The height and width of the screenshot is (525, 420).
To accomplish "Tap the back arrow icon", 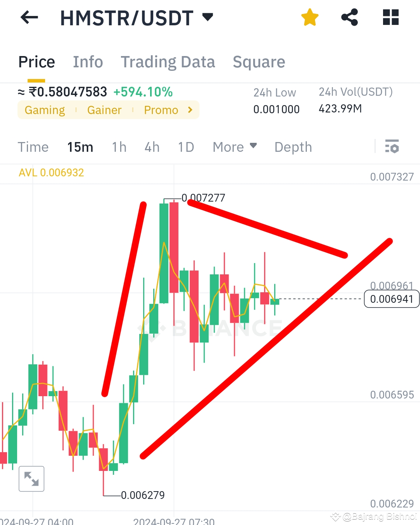I will 29,18.
